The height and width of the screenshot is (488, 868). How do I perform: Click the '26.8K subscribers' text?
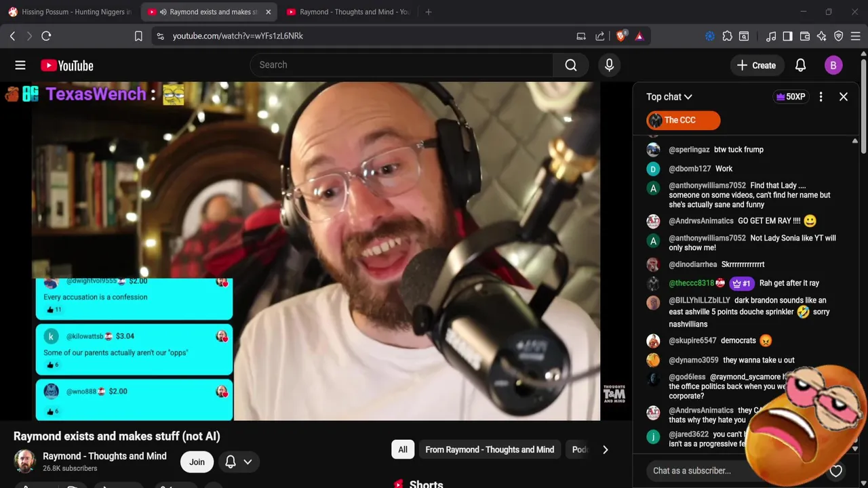coord(70,468)
